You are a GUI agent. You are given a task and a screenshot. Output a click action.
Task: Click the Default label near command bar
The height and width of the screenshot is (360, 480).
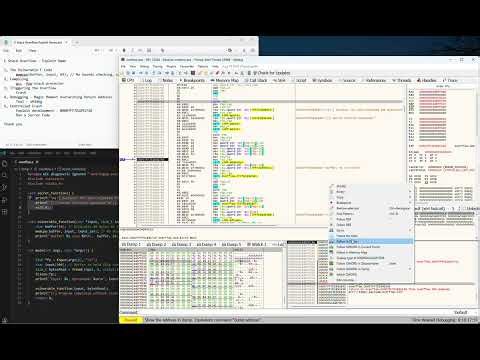(x=461, y=312)
